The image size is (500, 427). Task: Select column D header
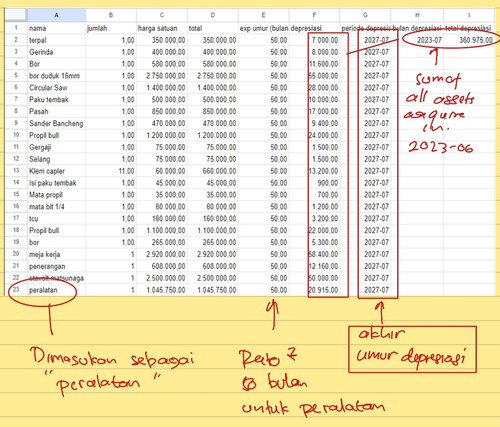213,15
